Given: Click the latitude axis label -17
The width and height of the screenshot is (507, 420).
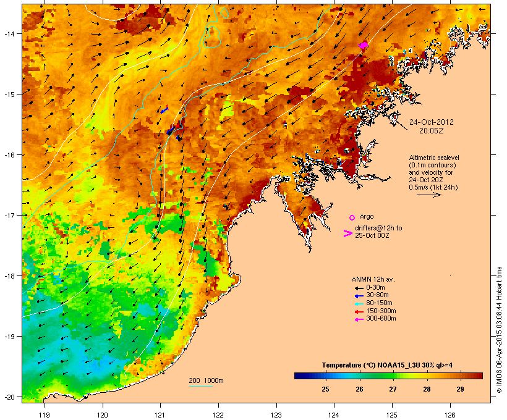Looking at the screenshot, I should click(9, 215).
